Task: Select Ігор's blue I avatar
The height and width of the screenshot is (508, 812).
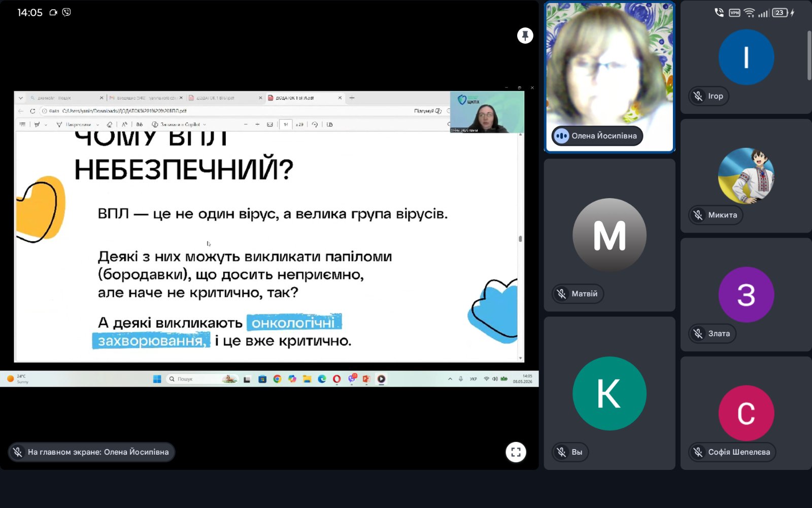Action: pos(746,57)
